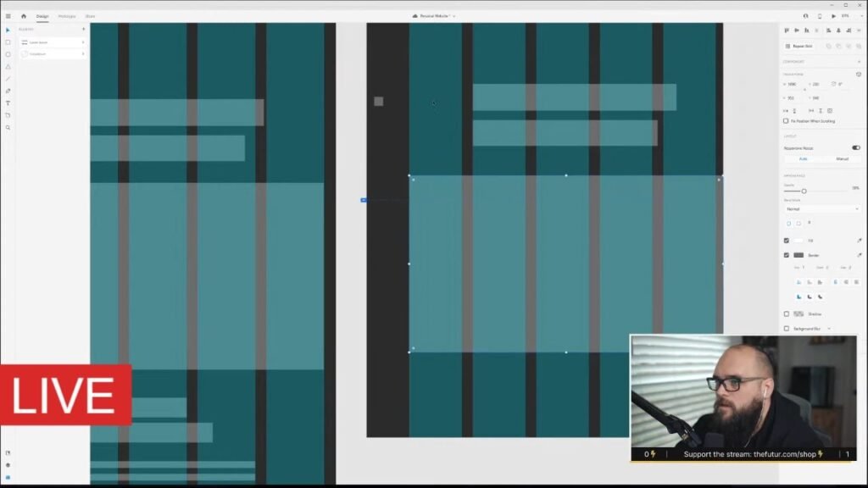Enable the Shadow checkbox
The height and width of the screenshot is (488, 868).
pos(786,313)
